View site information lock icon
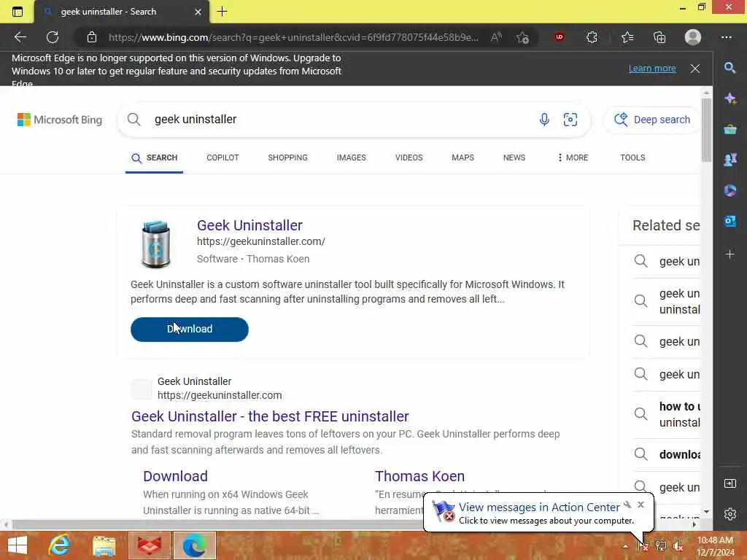Viewport: 747px width, 560px height. pos(92,37)
